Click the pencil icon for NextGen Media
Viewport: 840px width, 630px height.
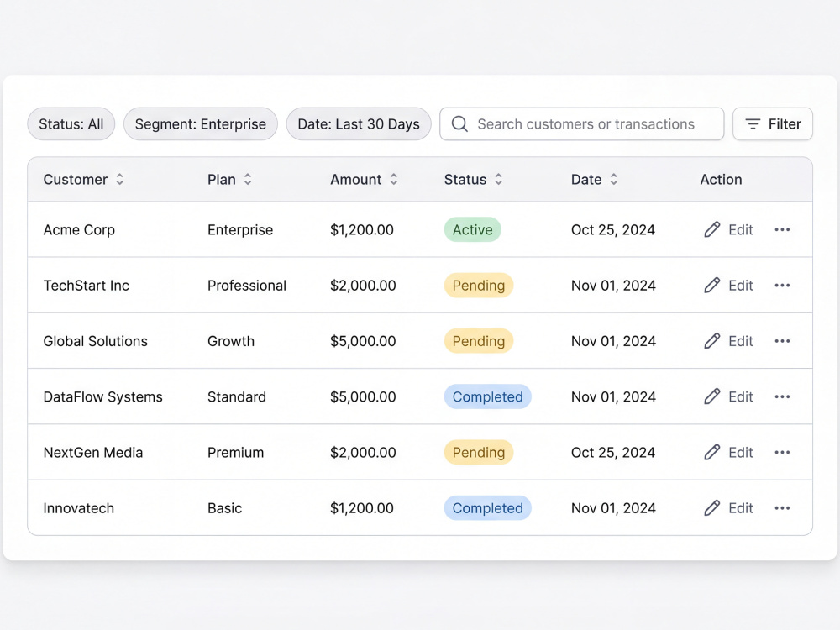click(x=712, y=452)
